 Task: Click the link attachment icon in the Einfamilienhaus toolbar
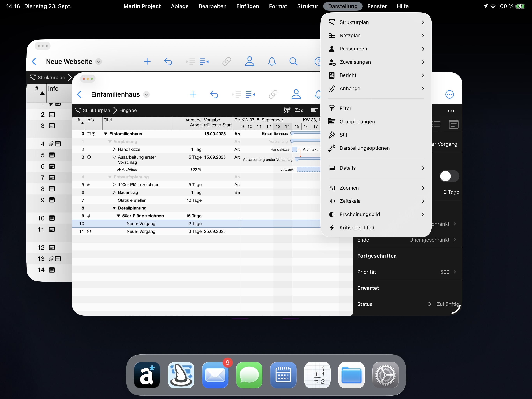pyautogui.click(x=273, y=94)
